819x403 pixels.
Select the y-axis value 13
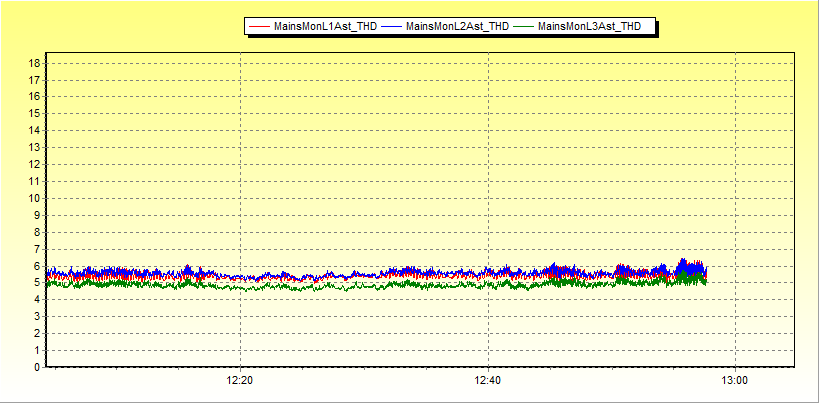pos(34,147)
